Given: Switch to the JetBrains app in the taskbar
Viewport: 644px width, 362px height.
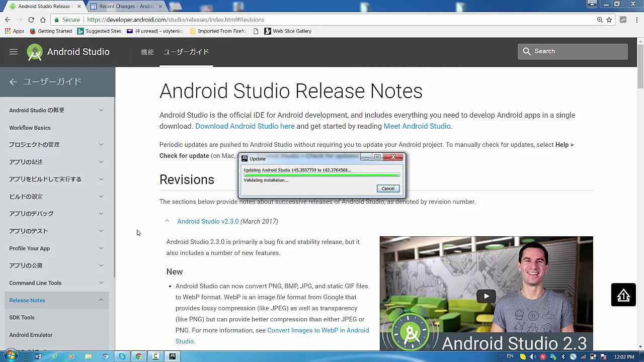Looking at the screenshot, I should [173, 356].
